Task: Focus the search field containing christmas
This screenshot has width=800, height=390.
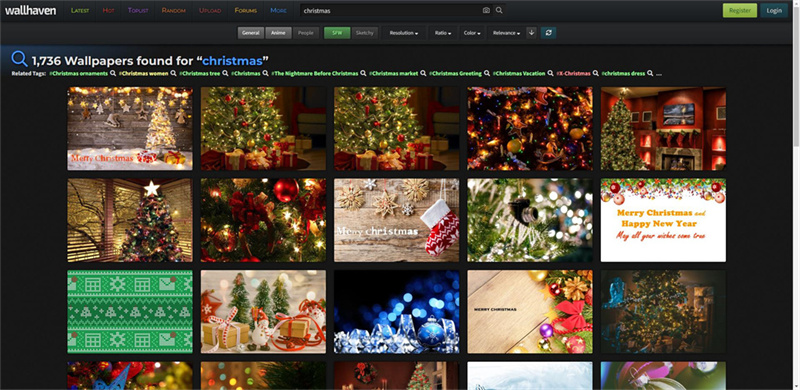Action: point(390,10)
